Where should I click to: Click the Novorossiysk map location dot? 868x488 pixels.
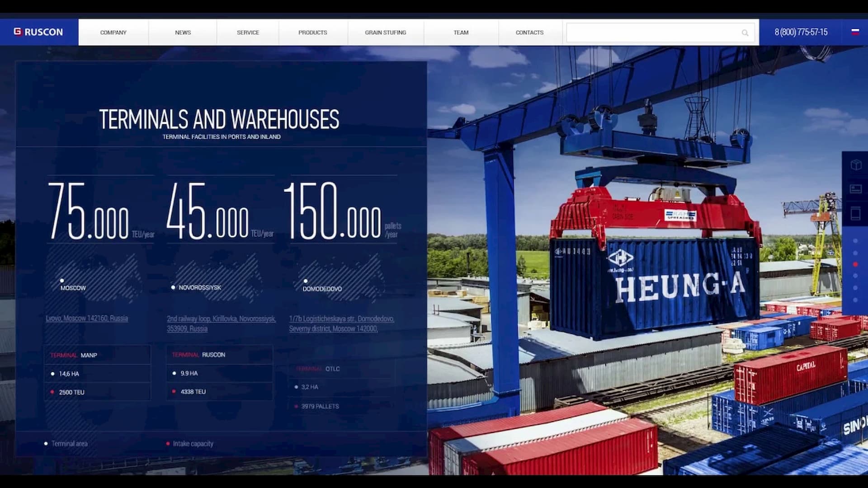(x=173, y=287)
